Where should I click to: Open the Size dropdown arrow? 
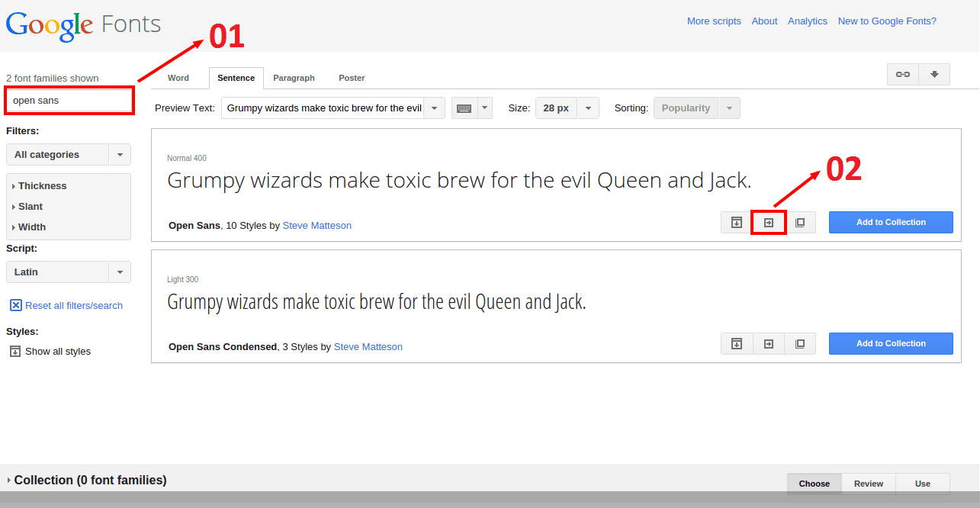pos(588,108)
